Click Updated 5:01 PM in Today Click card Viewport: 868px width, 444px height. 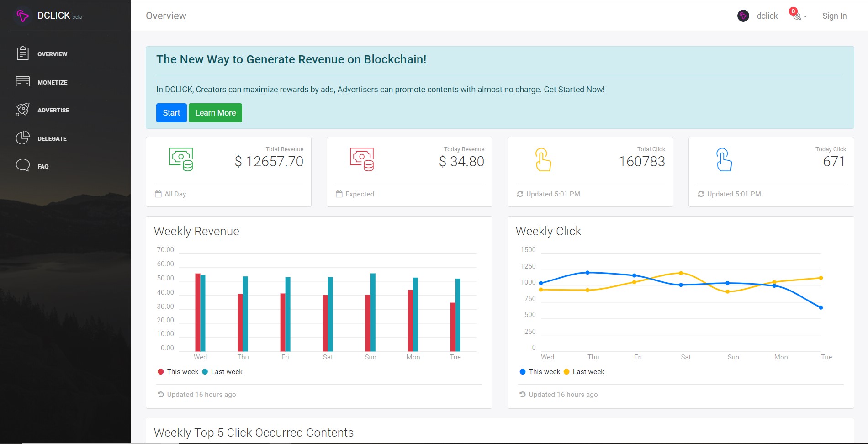tap(734, 194)
